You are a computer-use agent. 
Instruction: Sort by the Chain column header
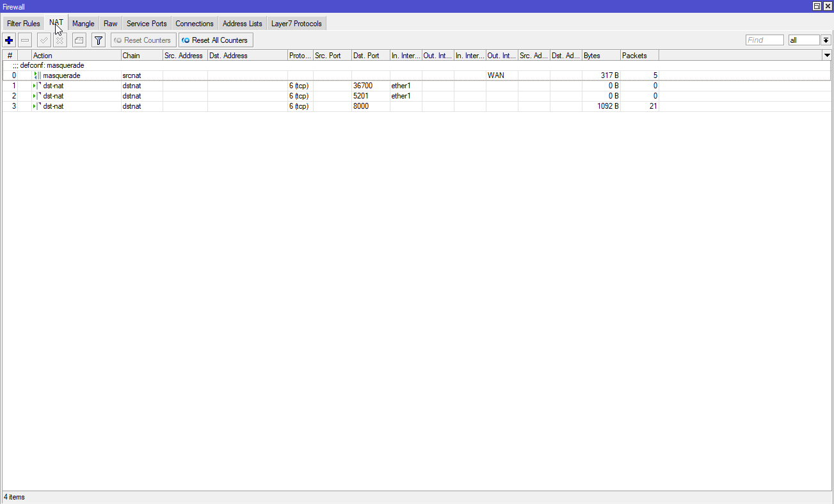[142, 56]
